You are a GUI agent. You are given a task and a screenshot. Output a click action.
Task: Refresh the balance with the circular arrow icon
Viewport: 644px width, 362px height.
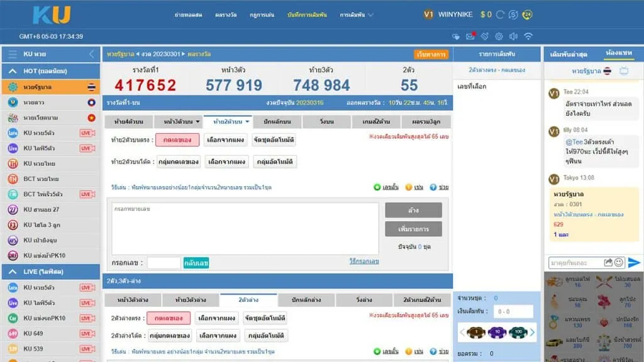tap(500, 15)
